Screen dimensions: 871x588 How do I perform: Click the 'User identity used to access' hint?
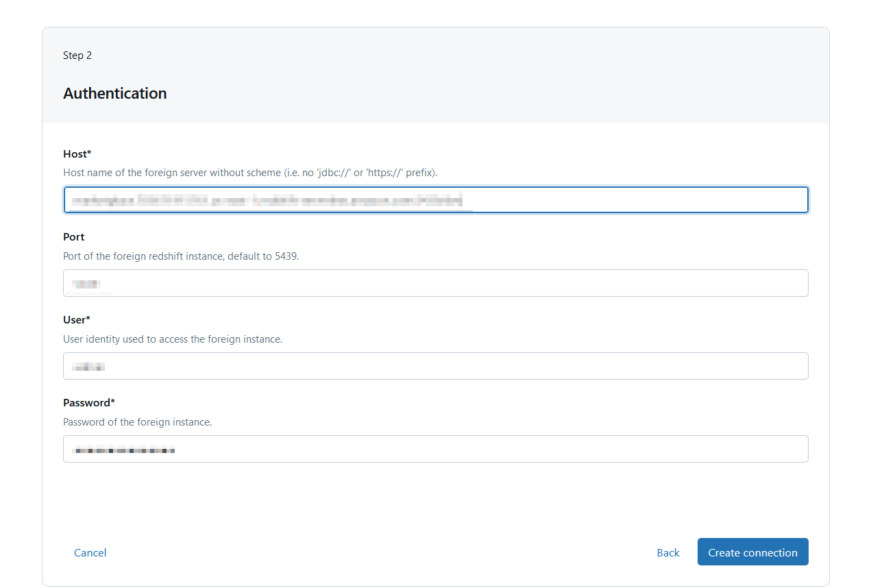click(x=173, y=339)
